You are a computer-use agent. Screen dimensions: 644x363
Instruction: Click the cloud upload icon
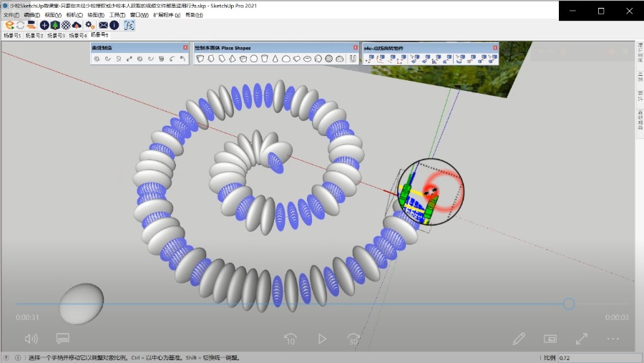point(77,25)
